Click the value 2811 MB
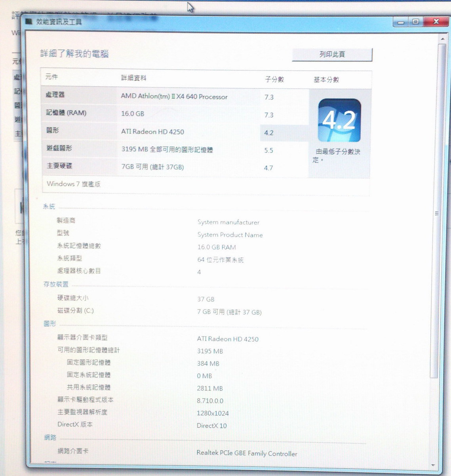This screenshot has height=476, width=451. 210,388
